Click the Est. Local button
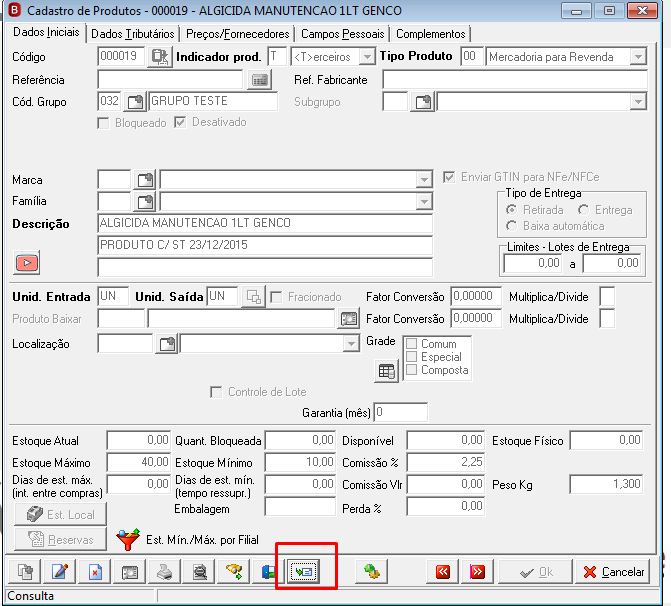Viewport: 671px width, 606px height. click(60, 514)
